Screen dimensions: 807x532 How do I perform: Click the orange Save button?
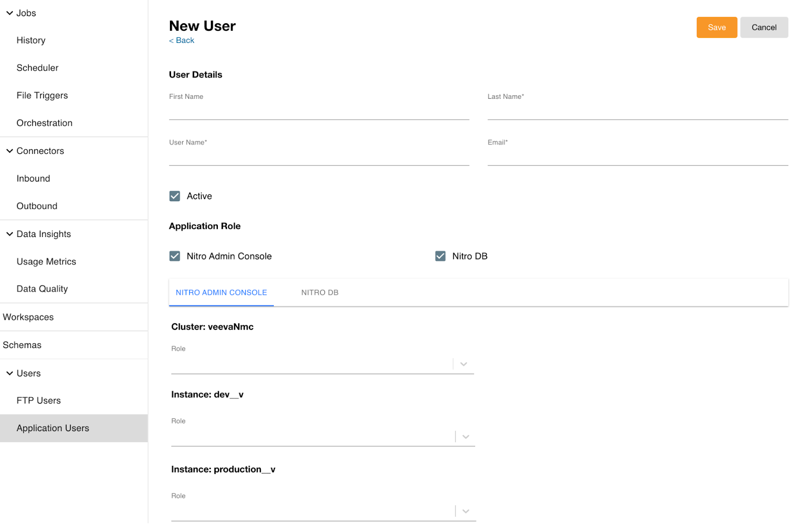716,28
